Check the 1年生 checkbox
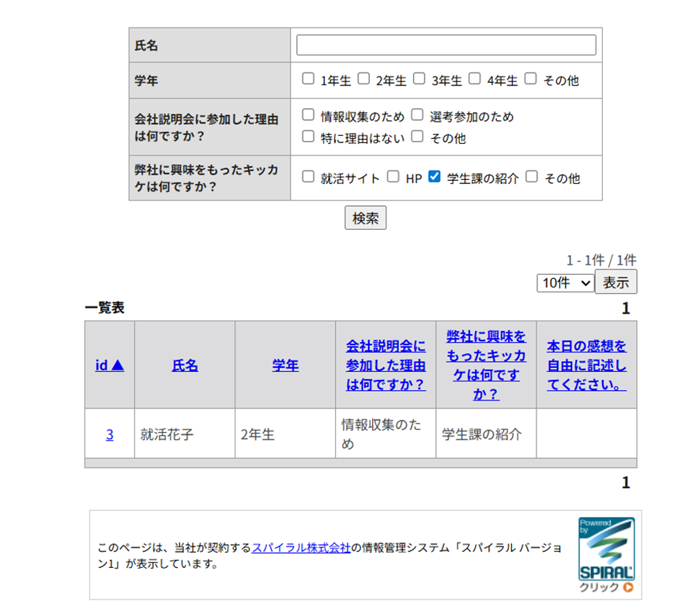 pos(308,79)
